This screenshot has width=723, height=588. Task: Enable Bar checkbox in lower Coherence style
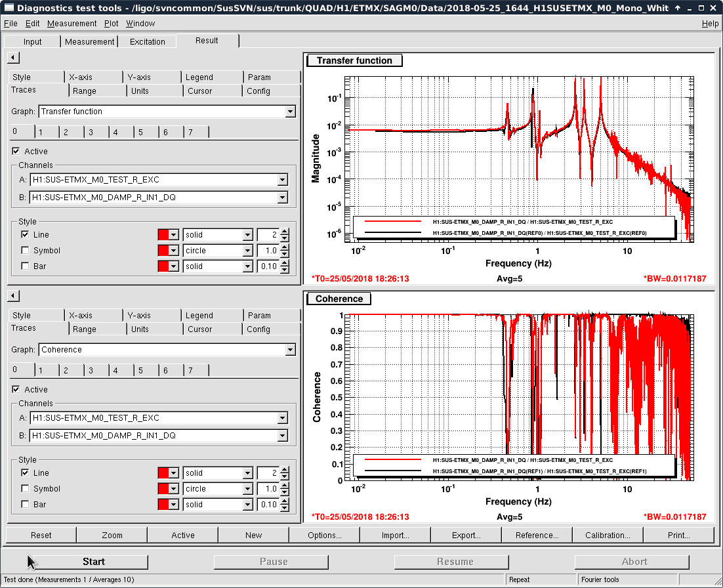click(25, 505)
